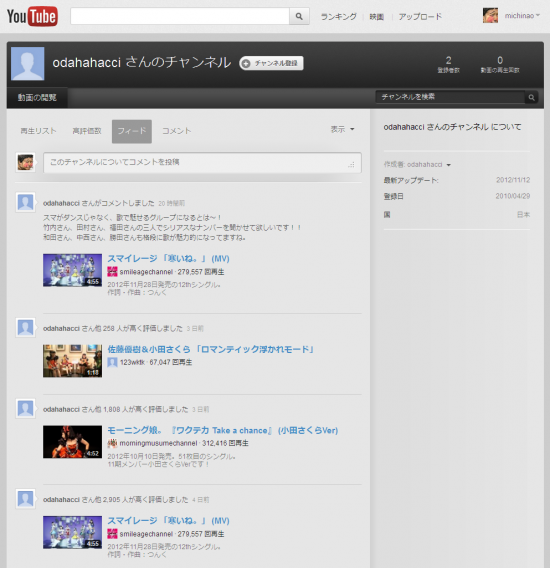This screenshot has width=550, height=568.
Task: Switch to the 再生リスト tab
Action: coord(38,131)
